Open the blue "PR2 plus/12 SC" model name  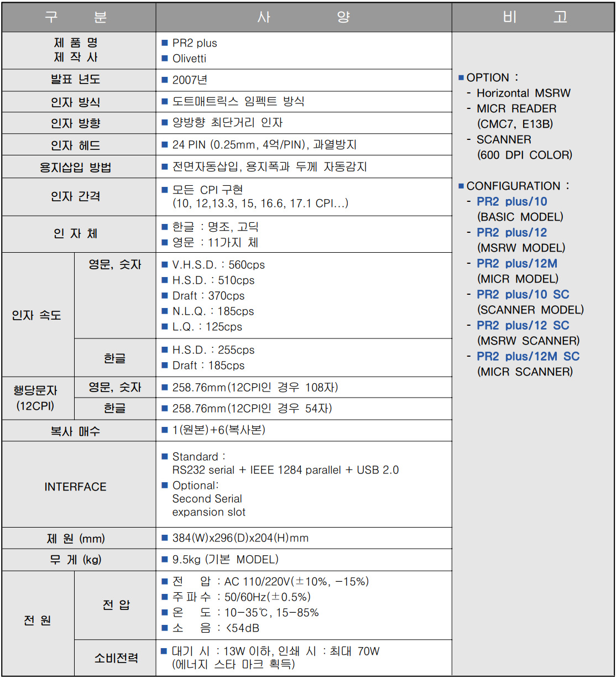(x=523, y=326)
